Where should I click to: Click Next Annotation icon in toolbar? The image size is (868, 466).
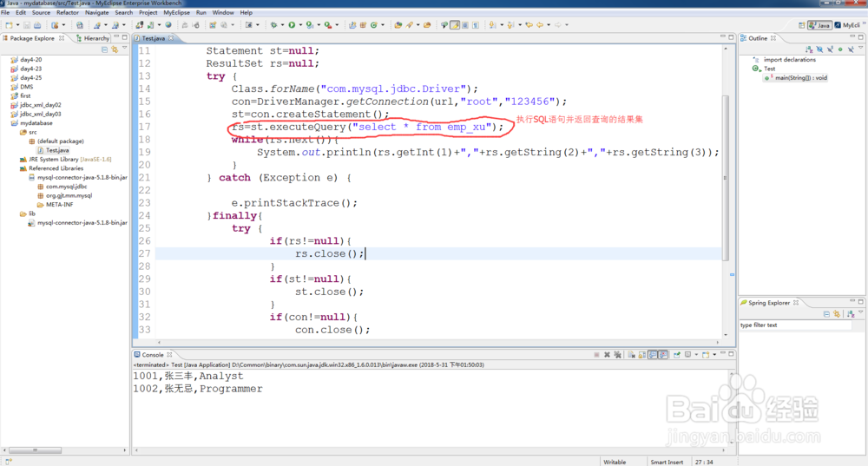492,25
